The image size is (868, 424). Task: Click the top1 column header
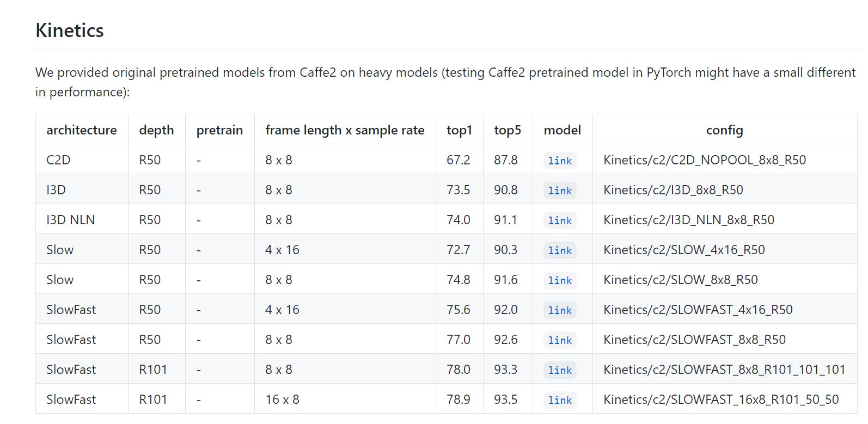(x=459, y=130)
